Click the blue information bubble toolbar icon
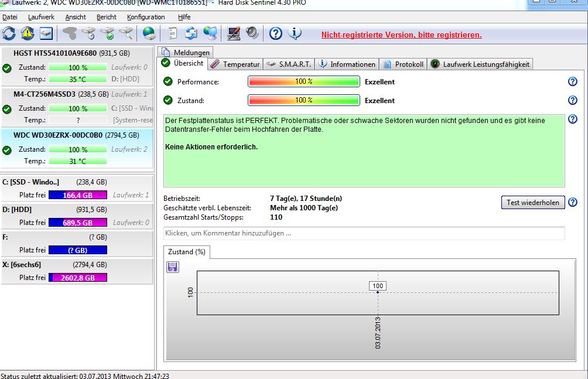588x379 pixels. click(295, 33)
